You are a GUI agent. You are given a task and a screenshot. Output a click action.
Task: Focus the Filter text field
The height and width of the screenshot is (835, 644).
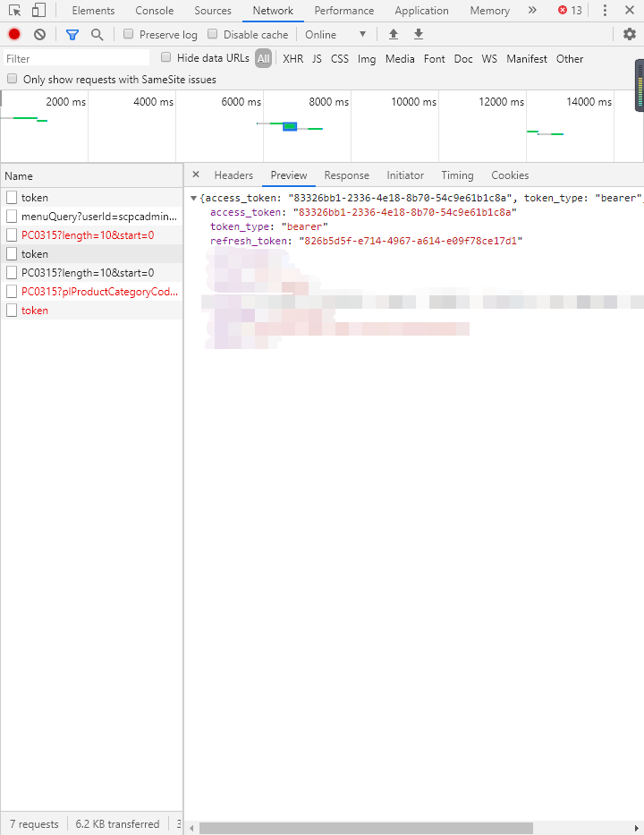click(x=77, y=58)
